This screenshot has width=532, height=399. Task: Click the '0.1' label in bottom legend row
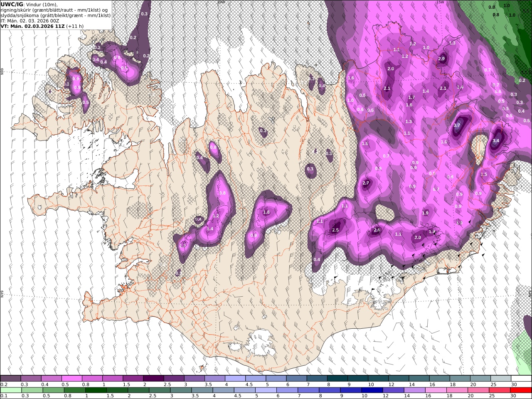coord(4,396)
